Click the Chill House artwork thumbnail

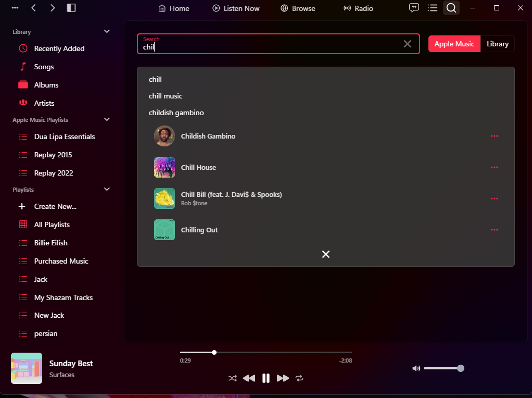[164, 167]
